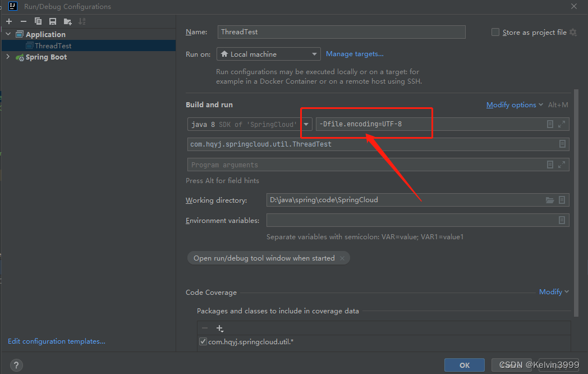Open the Modify options dropdown

[x=514, y=105]
